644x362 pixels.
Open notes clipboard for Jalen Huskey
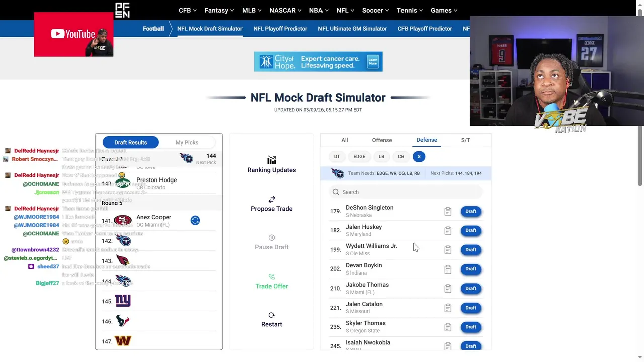pos(448,231)
